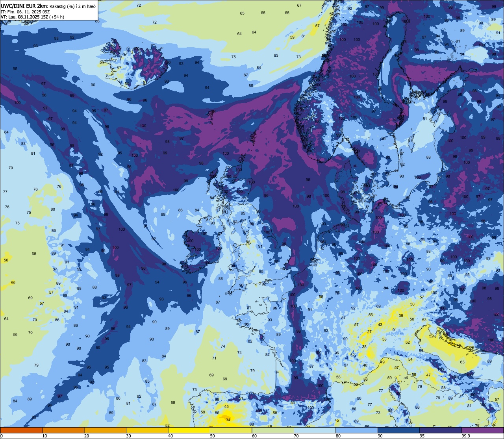Click the humidity value 39 north of the Alps
The width and height of the screenshot is (504, 439).
[x=401, y=316]
